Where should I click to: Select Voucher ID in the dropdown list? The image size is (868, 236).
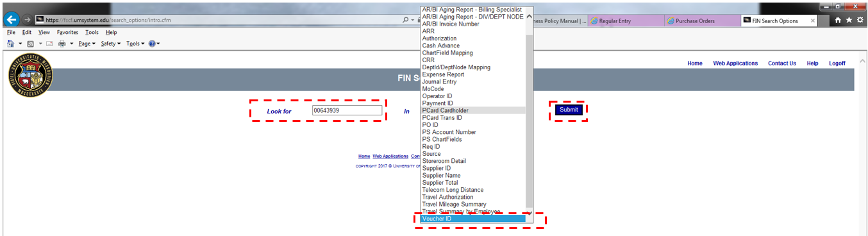[472, 219]
